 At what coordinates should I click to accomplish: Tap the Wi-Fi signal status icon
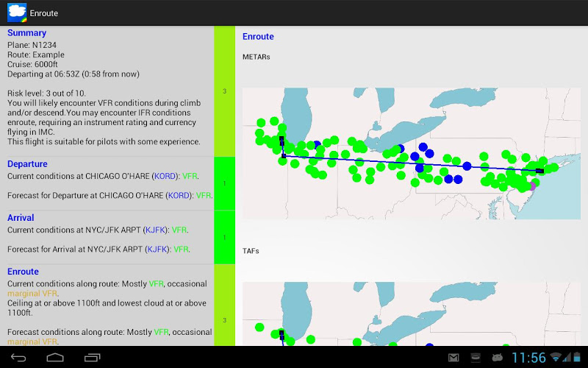point(556,357)
